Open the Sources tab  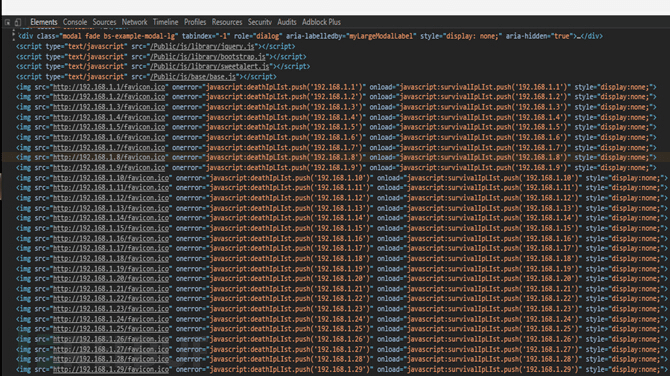(x=104, y=22)
